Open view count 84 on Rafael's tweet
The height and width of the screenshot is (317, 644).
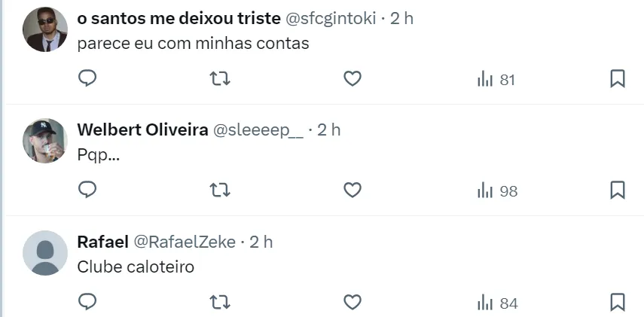pos(497,303)
